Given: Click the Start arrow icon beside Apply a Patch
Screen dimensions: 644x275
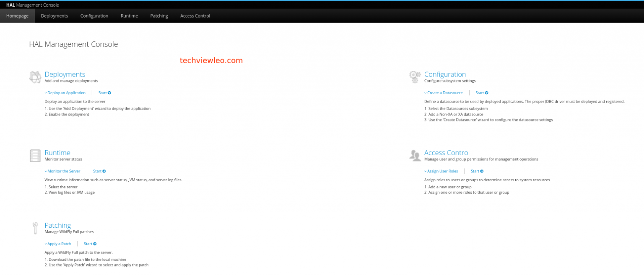Looking at the screenshot, I should [x=96, y=244].
